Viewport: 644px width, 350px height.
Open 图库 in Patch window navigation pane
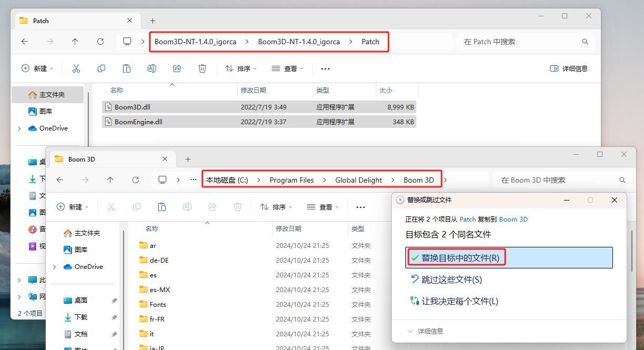point(40,112)
